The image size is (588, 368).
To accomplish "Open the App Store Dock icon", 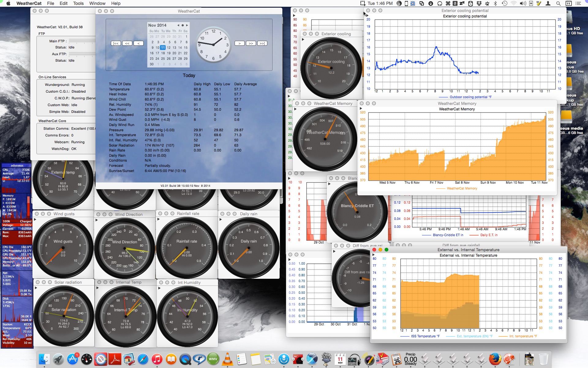I will click(73, 359).
